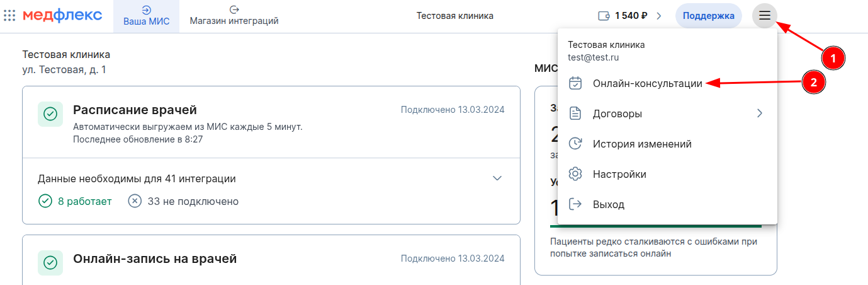The height and width of the screenshot is (285, 868).
Task: Select История изменений menu item
Action: pos(642,144)
